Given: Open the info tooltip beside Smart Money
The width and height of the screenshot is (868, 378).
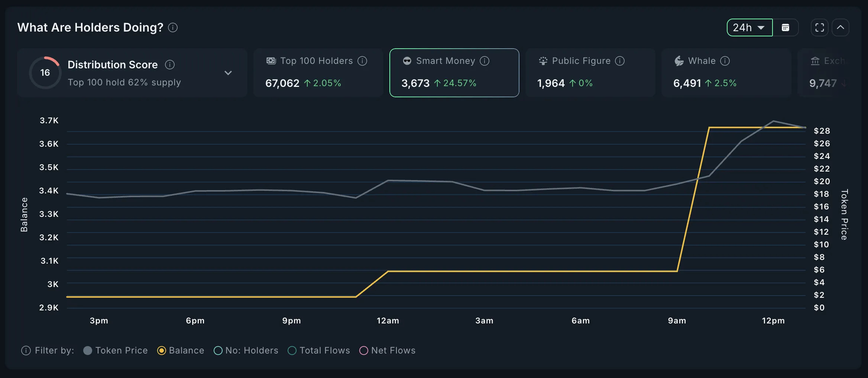Looking at the screenshot, I should pos(485,61).
